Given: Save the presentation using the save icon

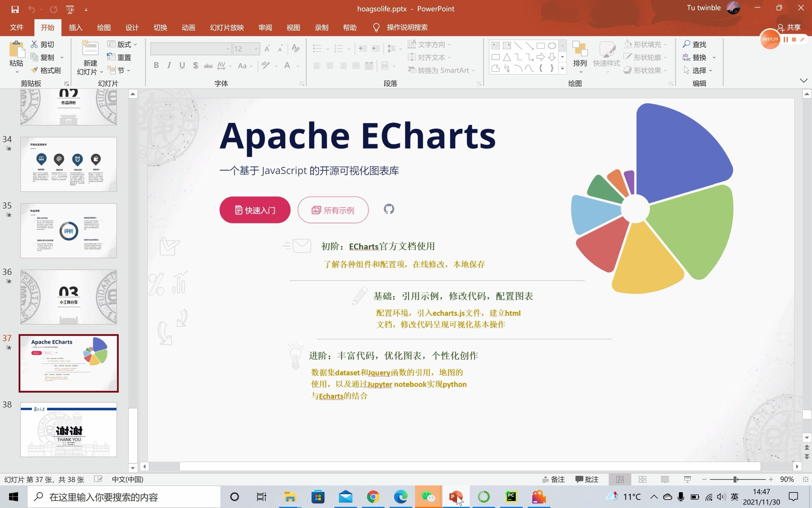Looking at the screenshot, I should pyautogui.click(x=15, y=9).
